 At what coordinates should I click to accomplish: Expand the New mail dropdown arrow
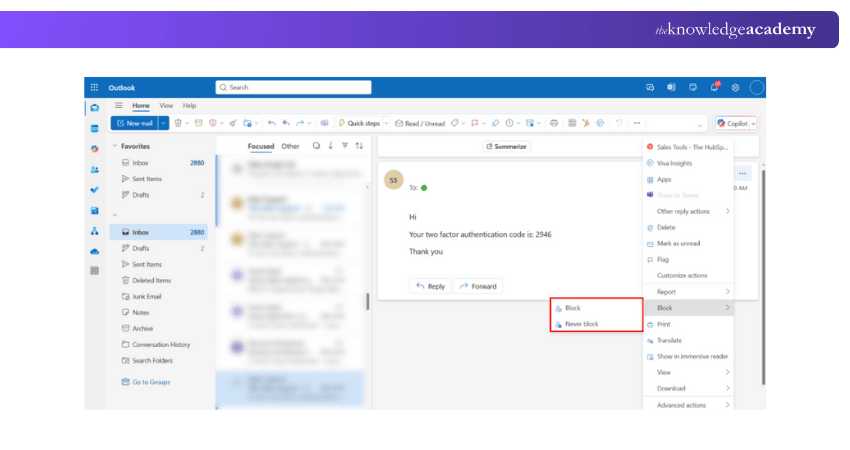click(x=163, y=123)
